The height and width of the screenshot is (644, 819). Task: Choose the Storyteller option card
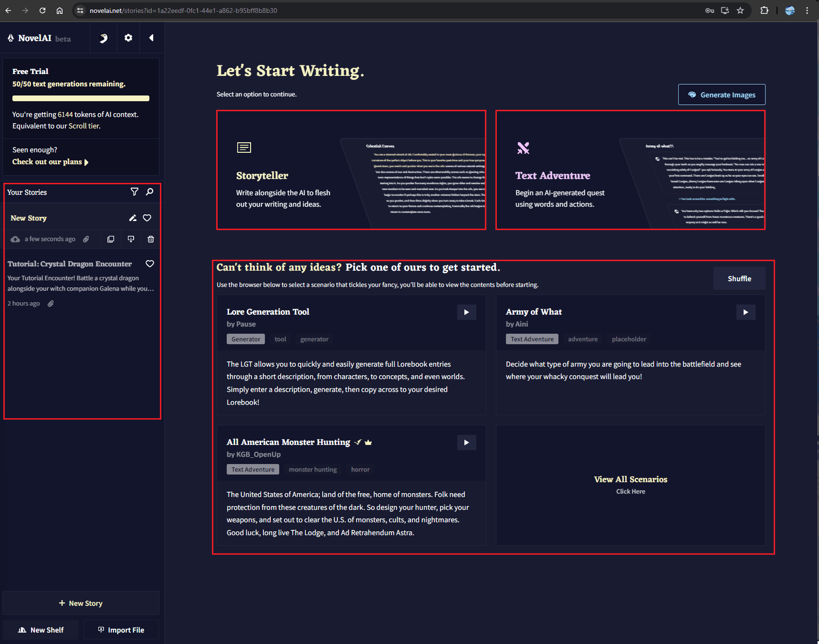(x=351, y=170)
